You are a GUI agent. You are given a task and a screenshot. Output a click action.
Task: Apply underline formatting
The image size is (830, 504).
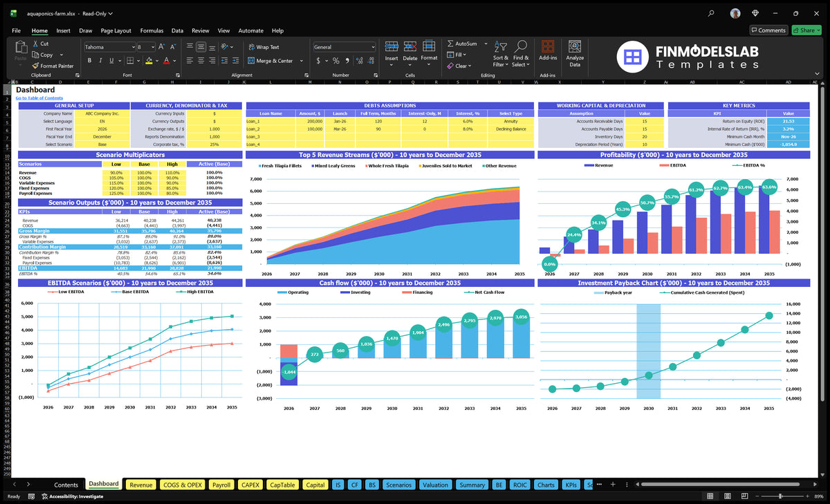111,61
